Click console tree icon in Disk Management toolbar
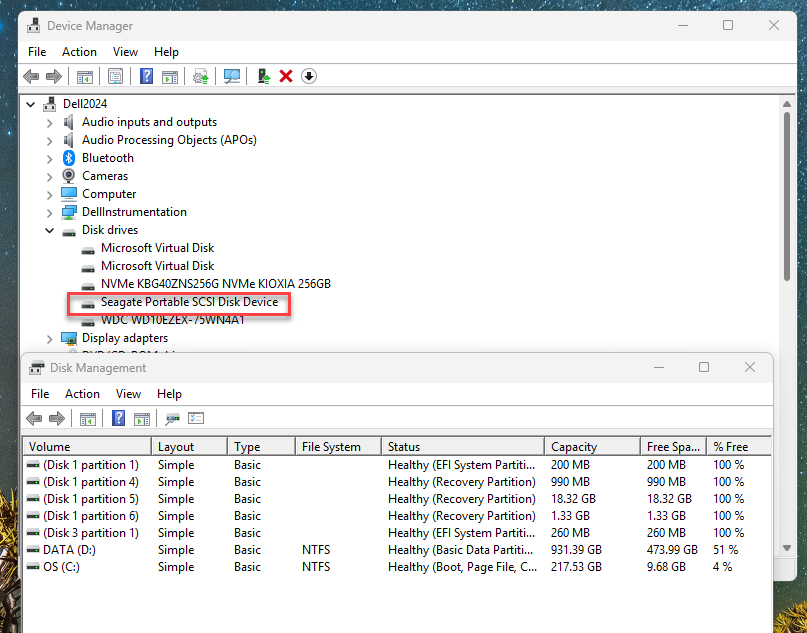This screenshot has width=807, height=633. tap(88, 418)
